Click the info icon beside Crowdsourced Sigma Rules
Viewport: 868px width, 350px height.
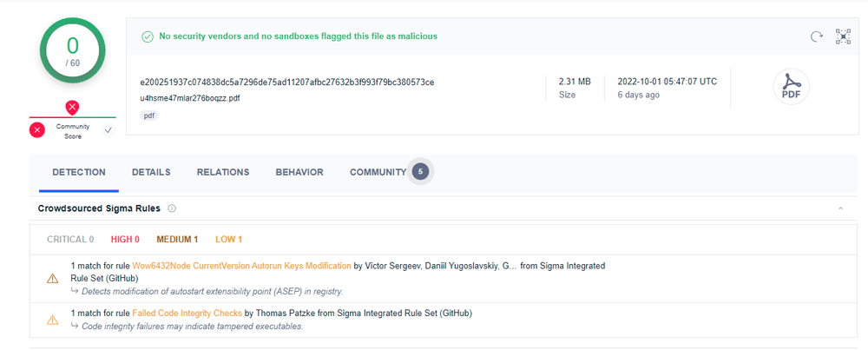coord(172,208)
